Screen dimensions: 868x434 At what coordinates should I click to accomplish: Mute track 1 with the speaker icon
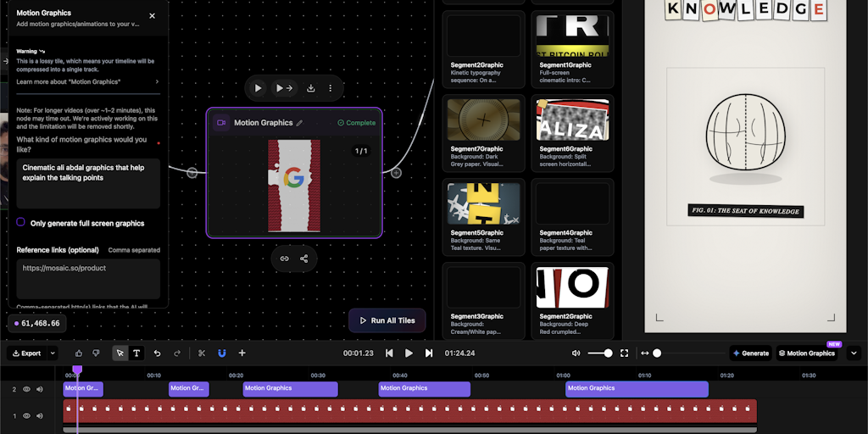(x=39, y=416)
